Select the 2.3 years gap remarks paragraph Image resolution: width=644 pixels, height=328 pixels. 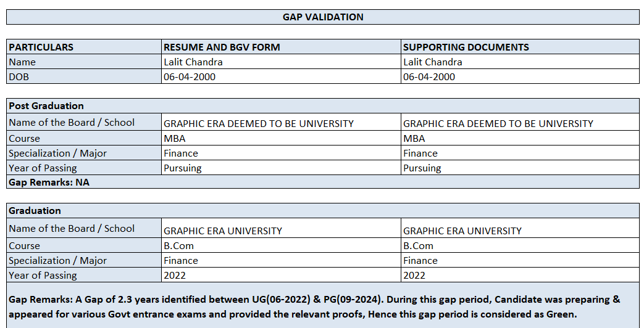coord(315,306)
